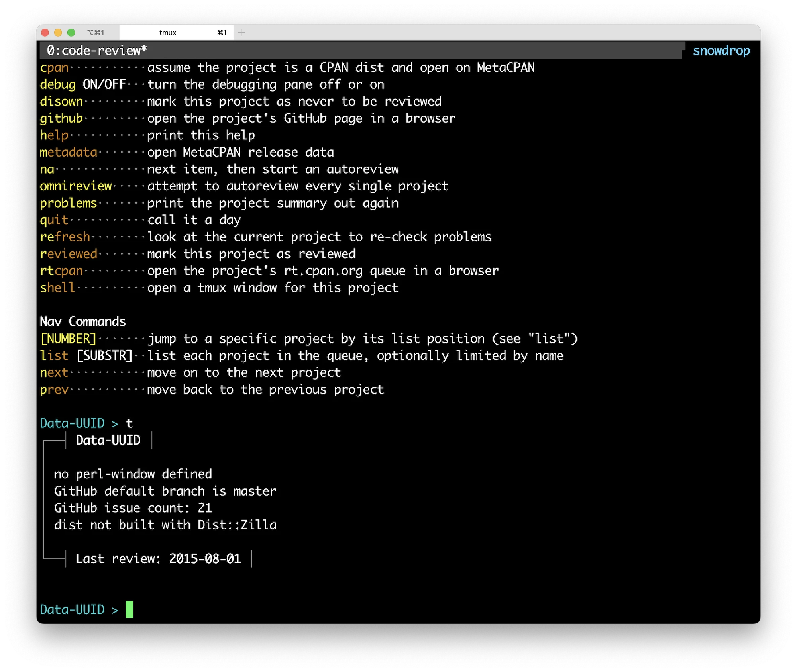Open the list command for project queue
797x672 pixels.
click(54, 355)
